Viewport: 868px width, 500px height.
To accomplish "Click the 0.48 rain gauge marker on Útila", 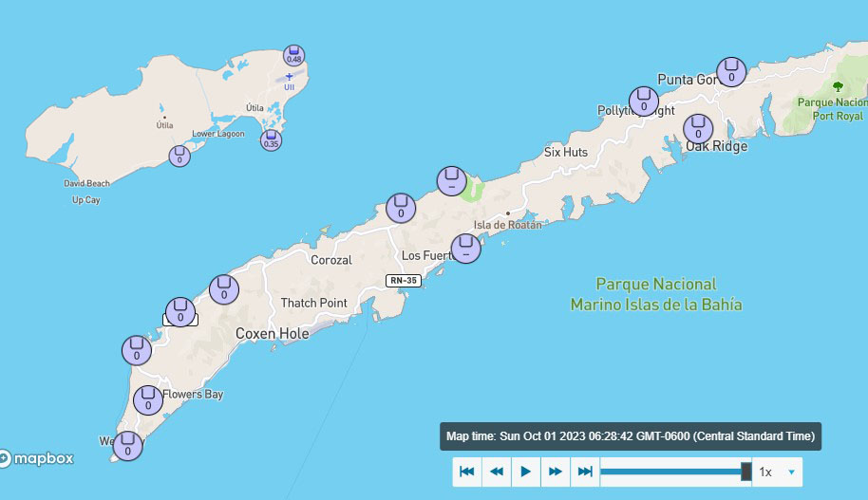I will tap(294, 55).
